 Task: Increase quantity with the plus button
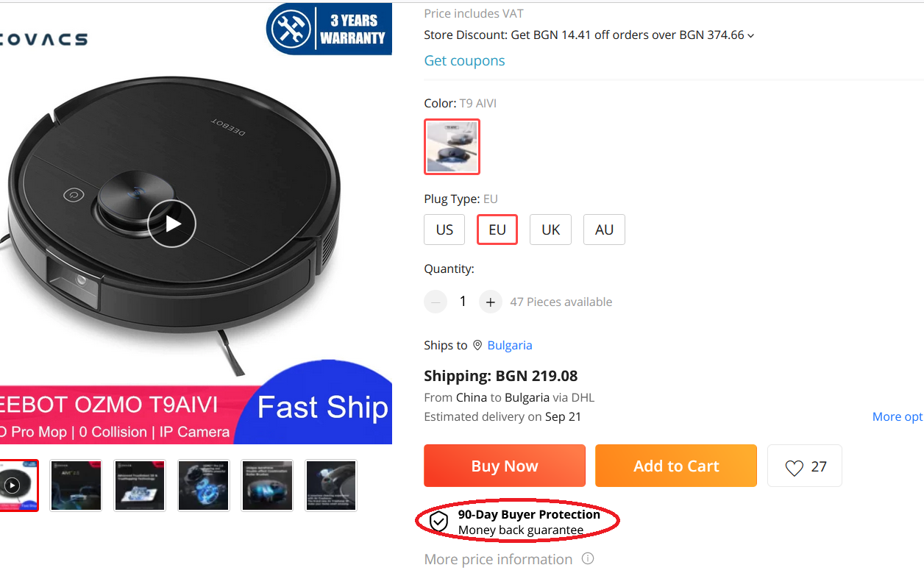[491, 302]
